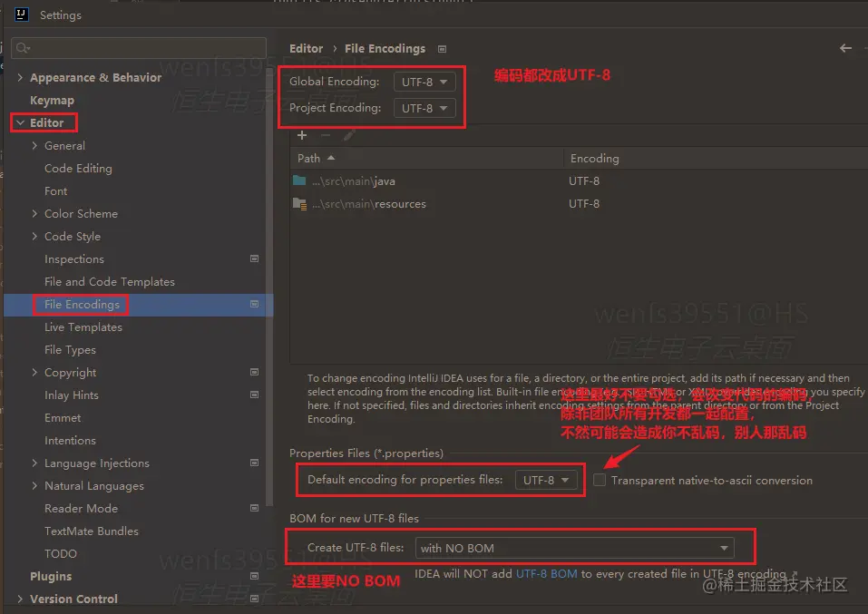
Task: Click UTF-8 encoding cell of java row
Action: coord(584,181)
